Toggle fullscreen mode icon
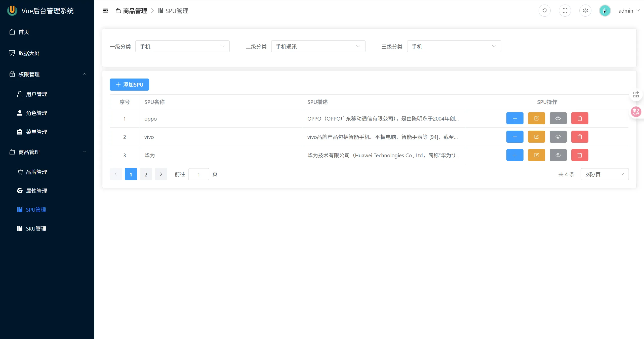 point(565,11)
